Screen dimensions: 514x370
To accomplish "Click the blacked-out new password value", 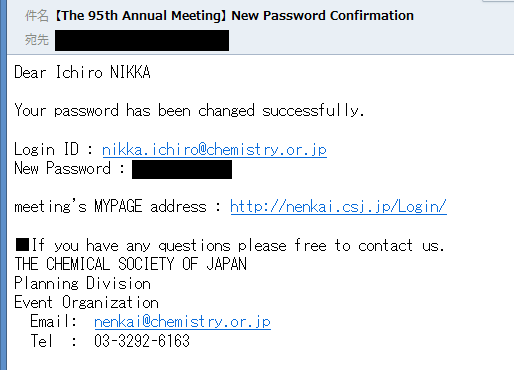I will pyautogui.click(x=182, y=169).
